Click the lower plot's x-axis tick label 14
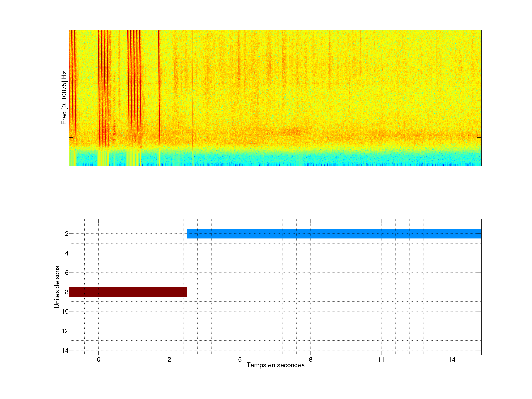The width and height of the screenshot is (532, 399). coord(452,359)
